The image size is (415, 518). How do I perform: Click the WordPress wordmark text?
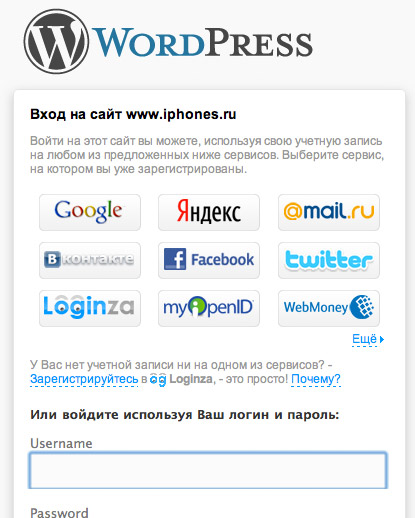(x=202, y=42)
